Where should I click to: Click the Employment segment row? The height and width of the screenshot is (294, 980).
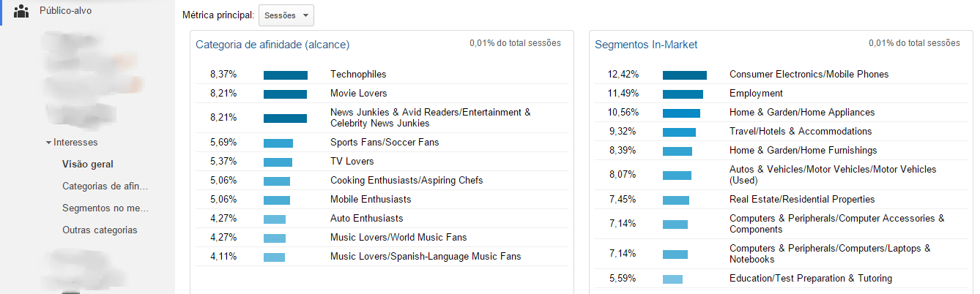[756, 94]
